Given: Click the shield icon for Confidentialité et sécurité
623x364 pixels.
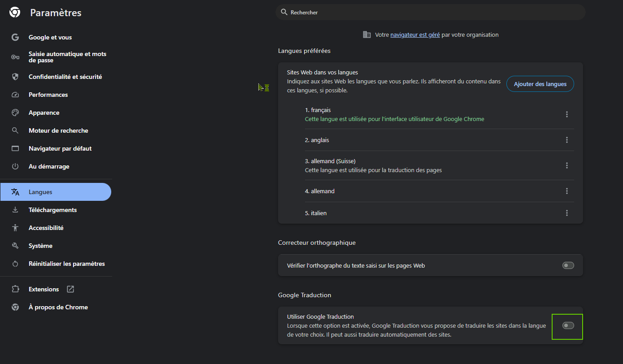Looking at the screenshot, I should coord(15,77).
